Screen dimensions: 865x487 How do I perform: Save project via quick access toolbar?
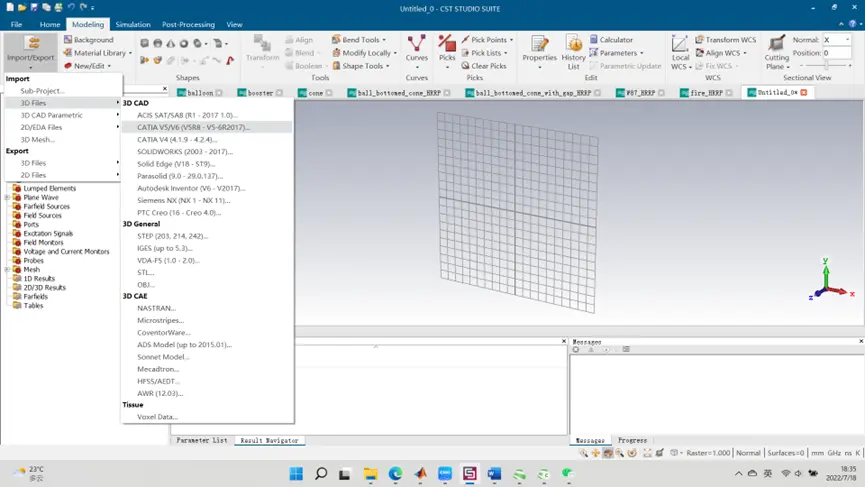(x=34, y=7)
